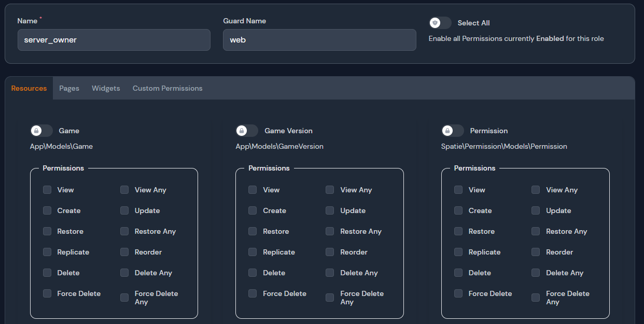644x324 pixels.
Task: Check Replicate permission for Game
Action: pyautogui.click(x=47, y=252)
